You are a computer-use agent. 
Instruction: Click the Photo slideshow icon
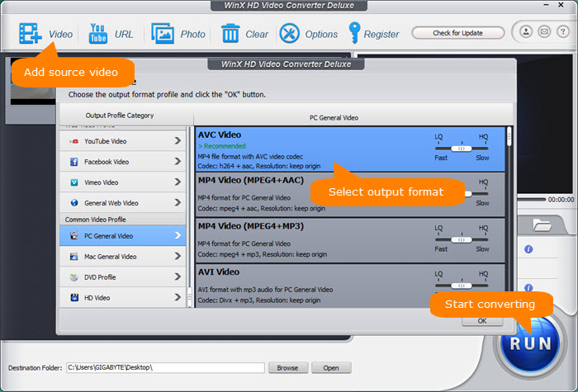(163, 34)
